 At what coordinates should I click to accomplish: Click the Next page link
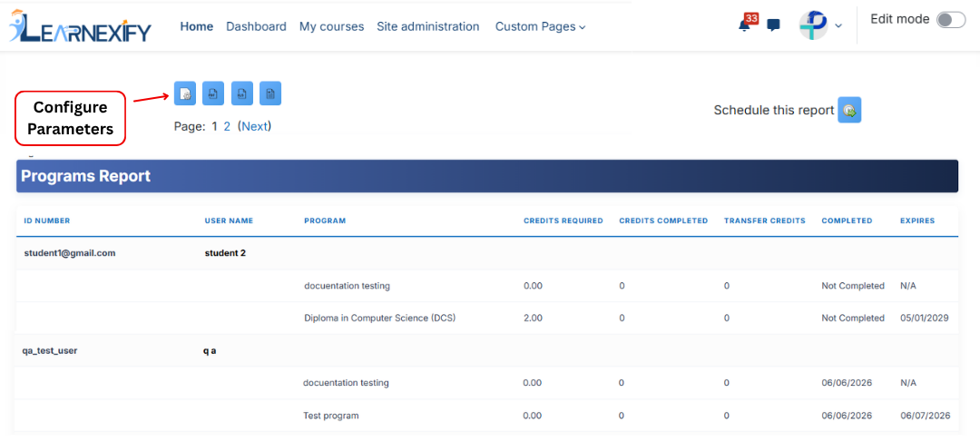254,126
